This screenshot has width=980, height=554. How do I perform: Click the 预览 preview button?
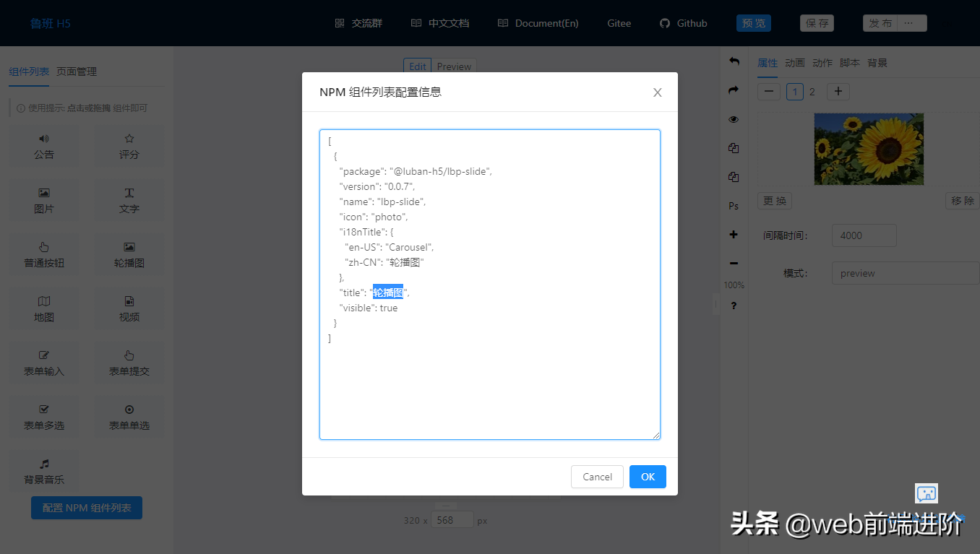point(754,23)
